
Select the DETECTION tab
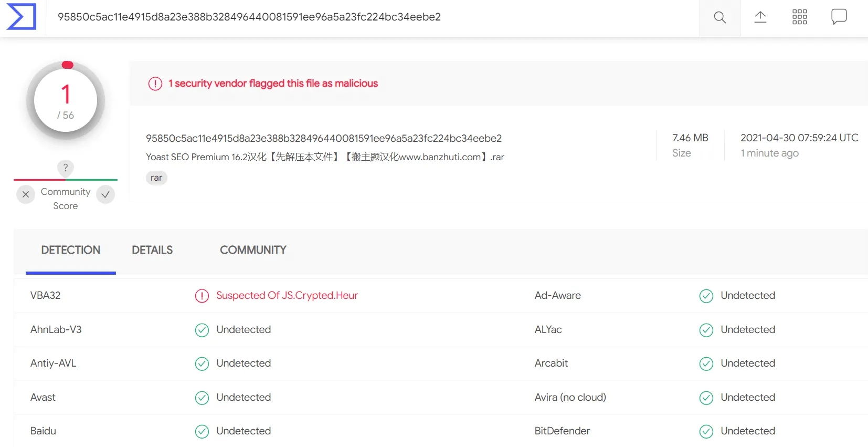[71, 250]
